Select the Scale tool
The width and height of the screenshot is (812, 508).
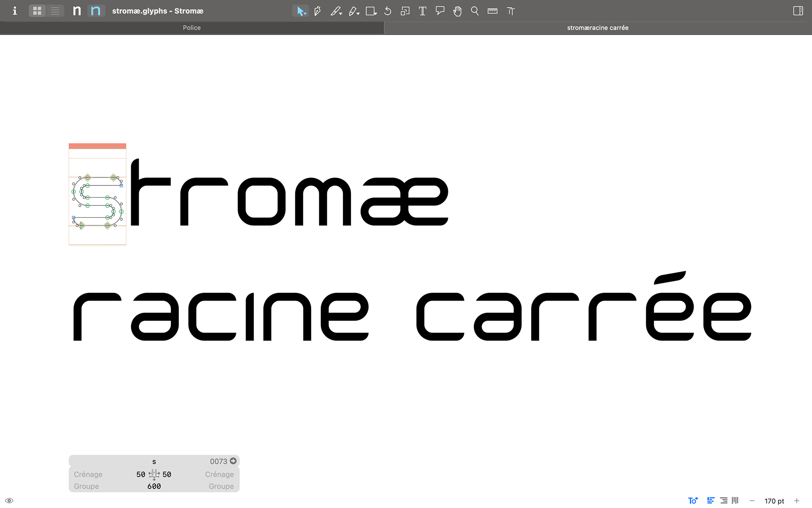[x=405, y=11]
